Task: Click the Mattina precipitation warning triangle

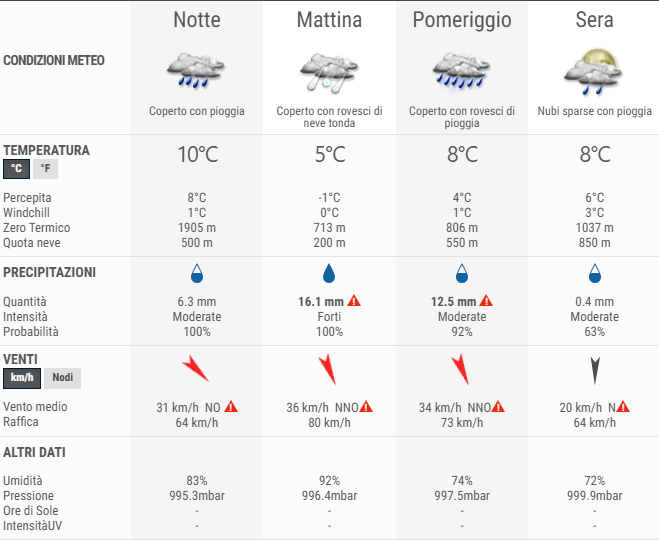Action: tap(354, 301)
